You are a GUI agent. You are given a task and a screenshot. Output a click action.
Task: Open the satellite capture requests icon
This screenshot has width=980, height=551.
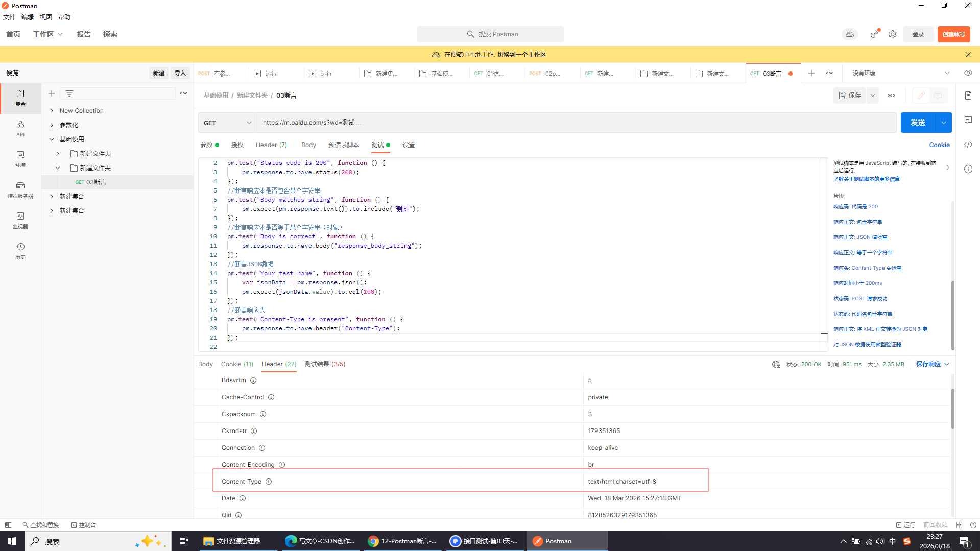pos(875,34)
